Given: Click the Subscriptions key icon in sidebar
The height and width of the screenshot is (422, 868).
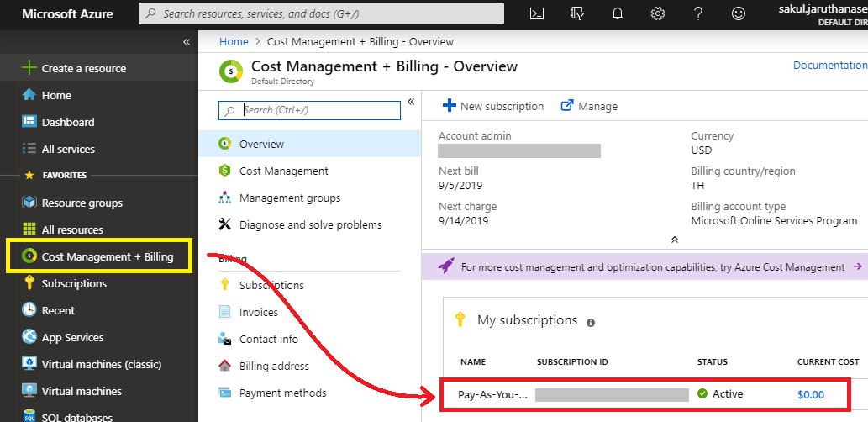Looking at the screenshot, I should [29, 283].
